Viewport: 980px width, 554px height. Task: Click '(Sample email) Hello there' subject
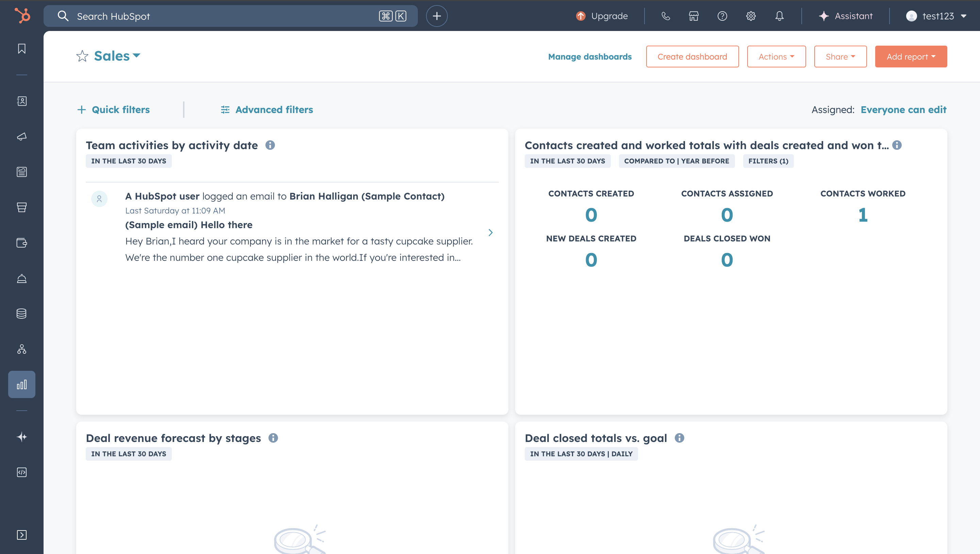(189, 225)
